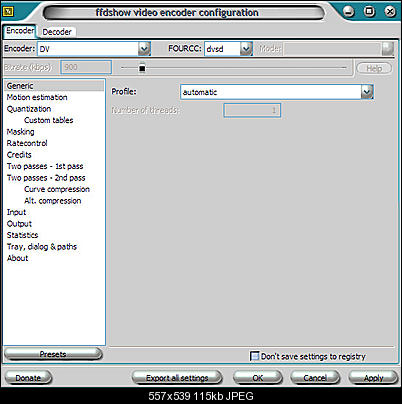Select About in the list
402x404 pixels.
(x=18, y=258)
